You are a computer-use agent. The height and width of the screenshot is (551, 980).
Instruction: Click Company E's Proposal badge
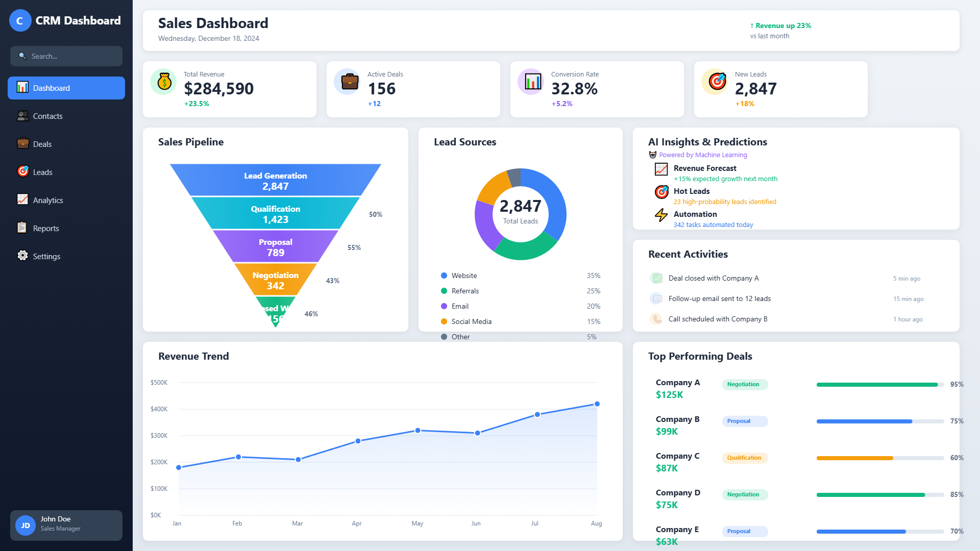[745, 532]
